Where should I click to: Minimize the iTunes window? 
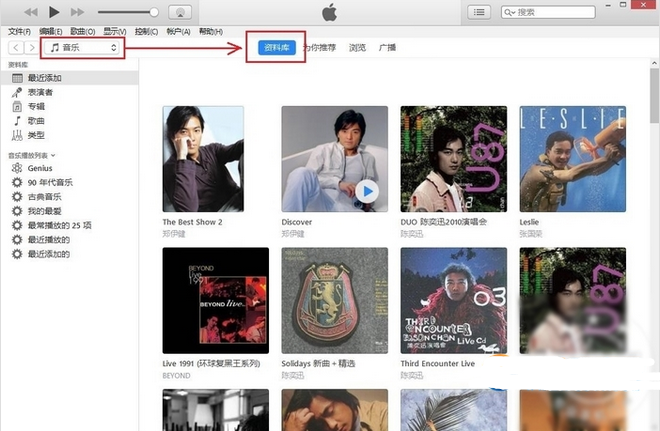click(x=608, y=5)
